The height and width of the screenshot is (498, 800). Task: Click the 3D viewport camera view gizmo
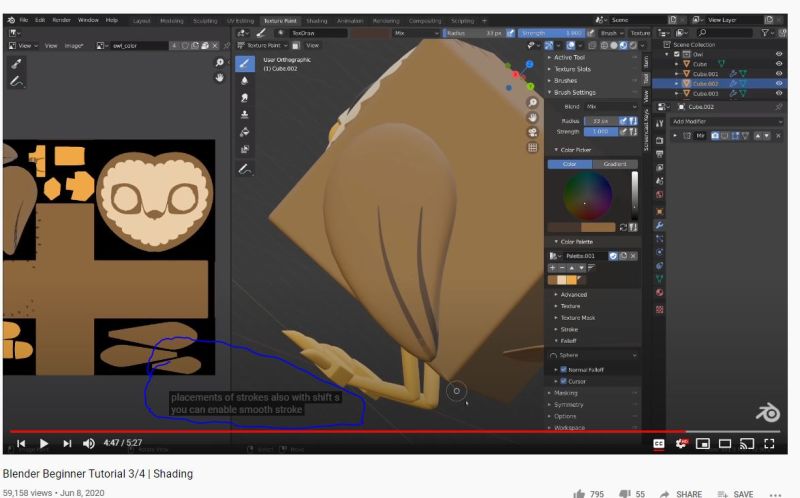(x=532, y=132)
